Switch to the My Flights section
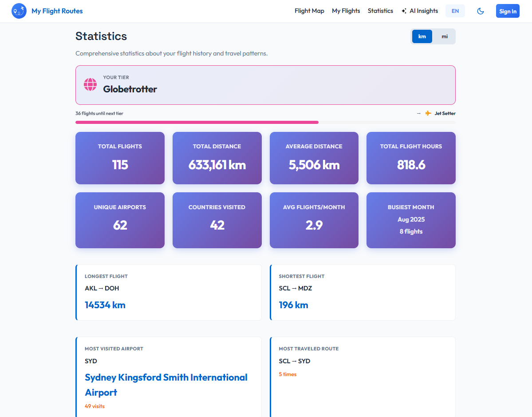The height and width of the screenshot is (417, 532). pyautogui.click(x=346, y=11)
